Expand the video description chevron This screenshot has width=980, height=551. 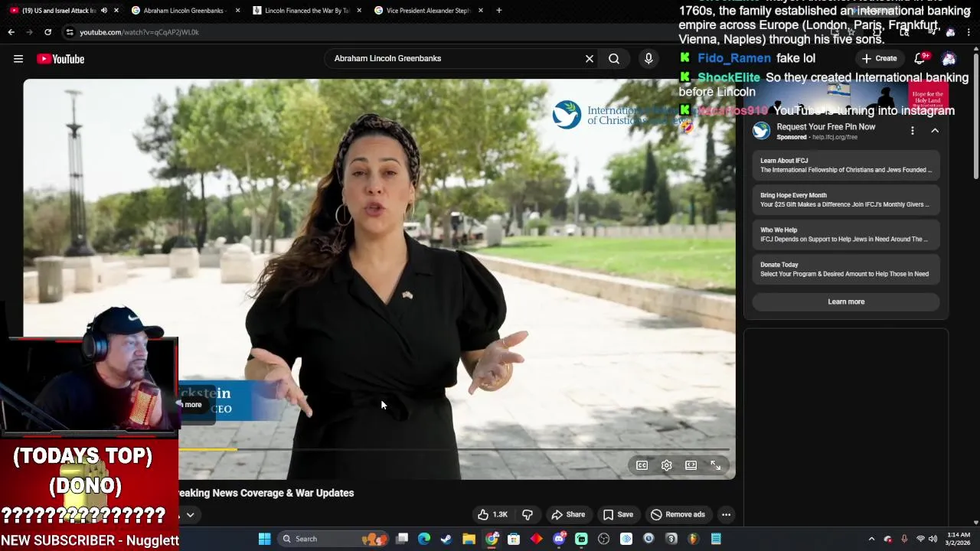pyautogui.click(x=190, y=515)
